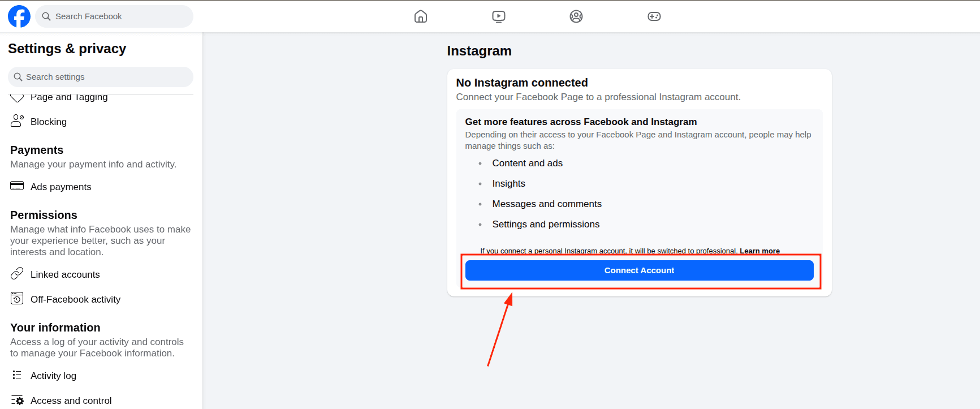Screen dimensions: 980x409
Task: Click the Blocking icon in sidebar
Action: (x=17, y=121)
